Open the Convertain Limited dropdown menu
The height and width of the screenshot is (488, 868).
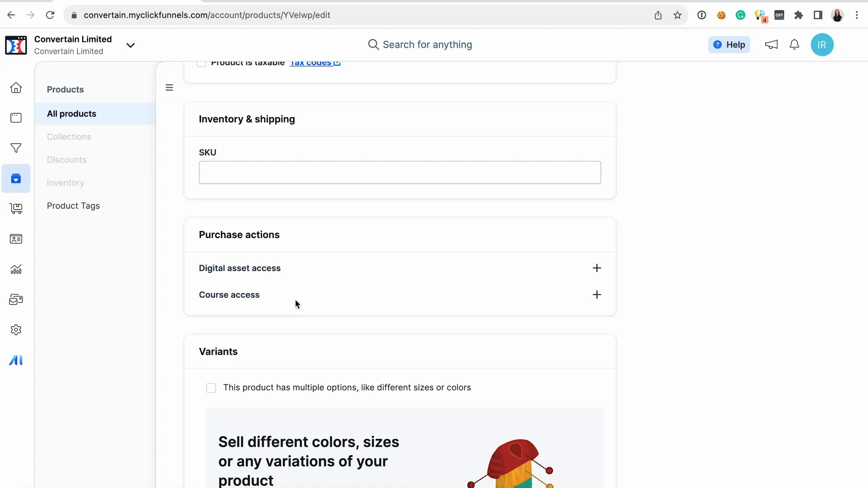click(x=131, y=45)
